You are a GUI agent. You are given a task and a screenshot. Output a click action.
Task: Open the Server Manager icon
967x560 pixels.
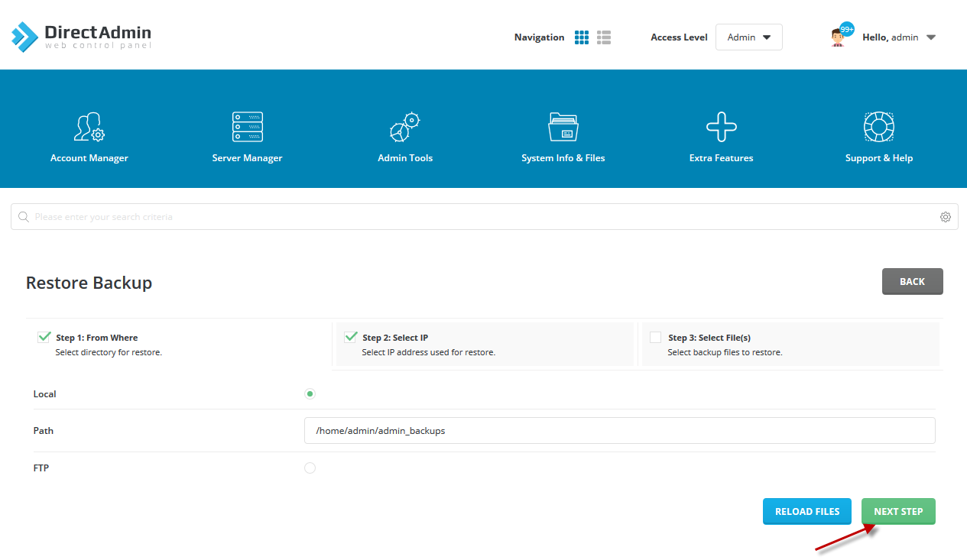[x=247, y=127]
